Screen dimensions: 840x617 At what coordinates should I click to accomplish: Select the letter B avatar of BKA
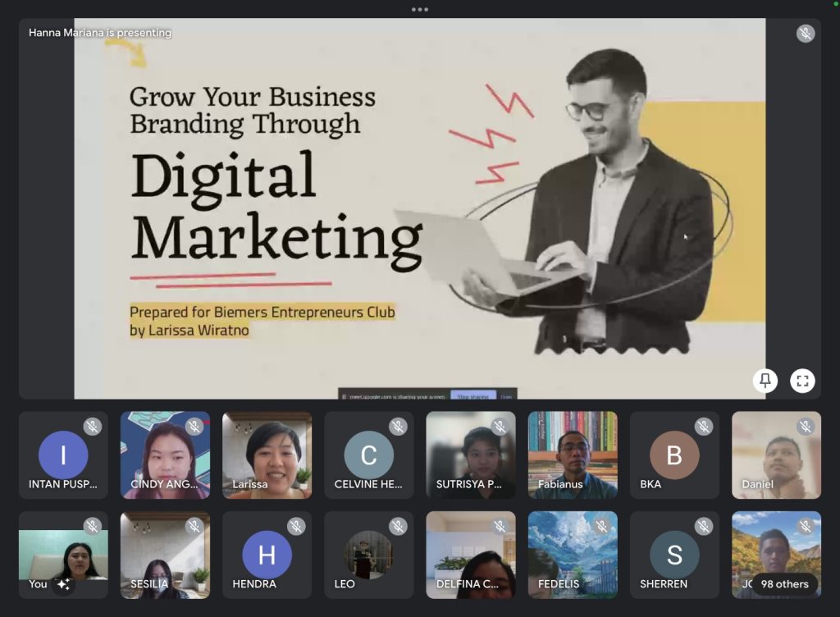tap(674, 455)
